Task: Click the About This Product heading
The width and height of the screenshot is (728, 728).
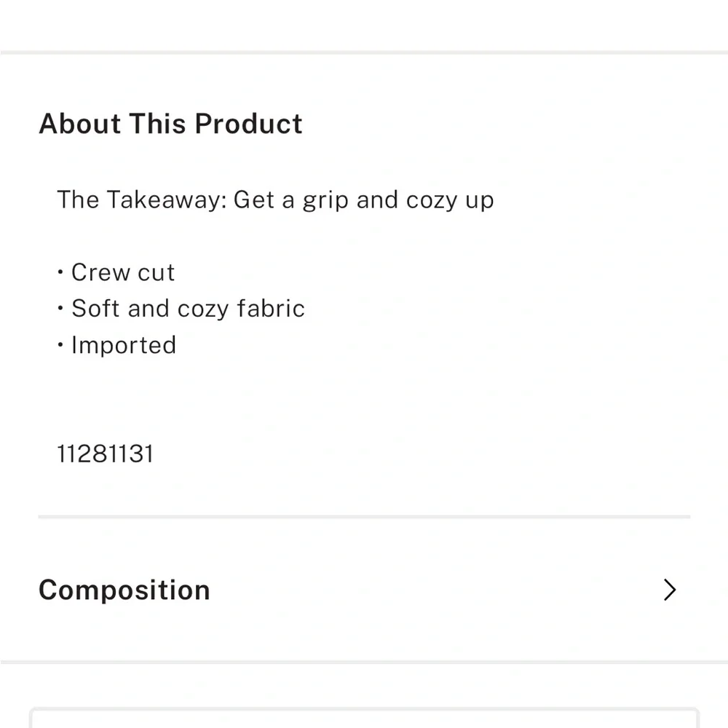Action: click(x=170, y=124)
